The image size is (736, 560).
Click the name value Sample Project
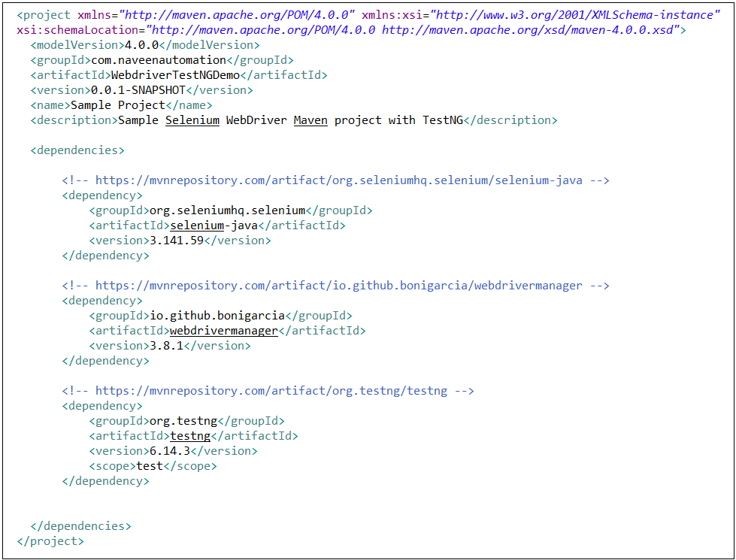coord(118,105)
